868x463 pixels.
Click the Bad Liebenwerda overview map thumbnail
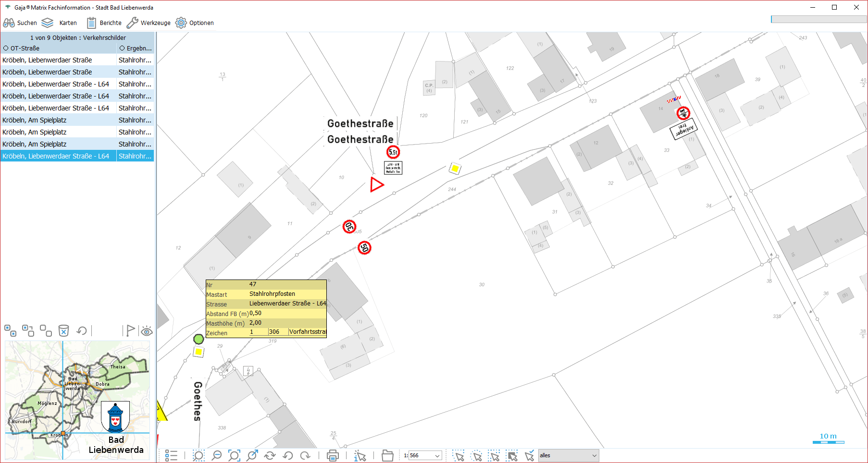point(77,400)
